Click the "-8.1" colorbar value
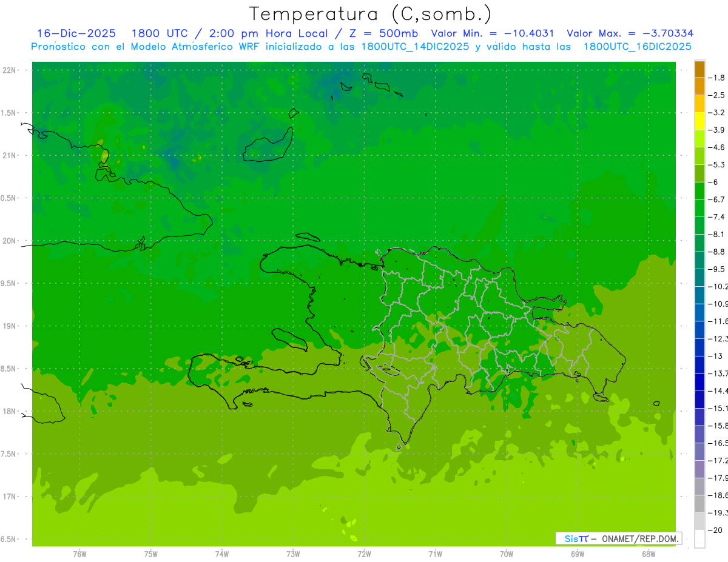Screen dimensions: 728x562 716,234
